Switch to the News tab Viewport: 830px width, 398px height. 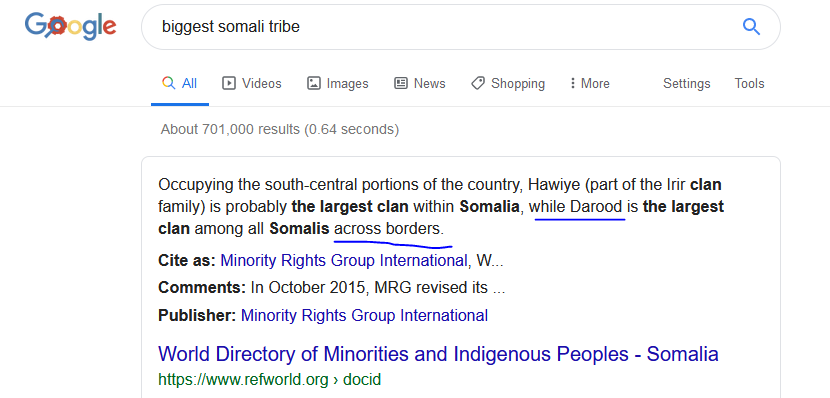(x=420, y=83)
